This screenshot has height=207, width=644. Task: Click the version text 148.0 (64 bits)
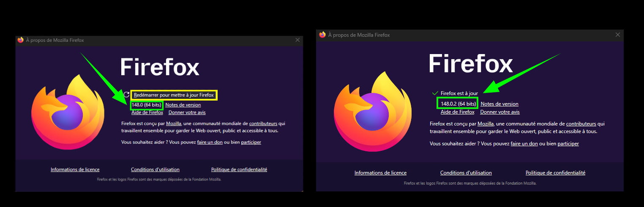(x=147, y=105)
